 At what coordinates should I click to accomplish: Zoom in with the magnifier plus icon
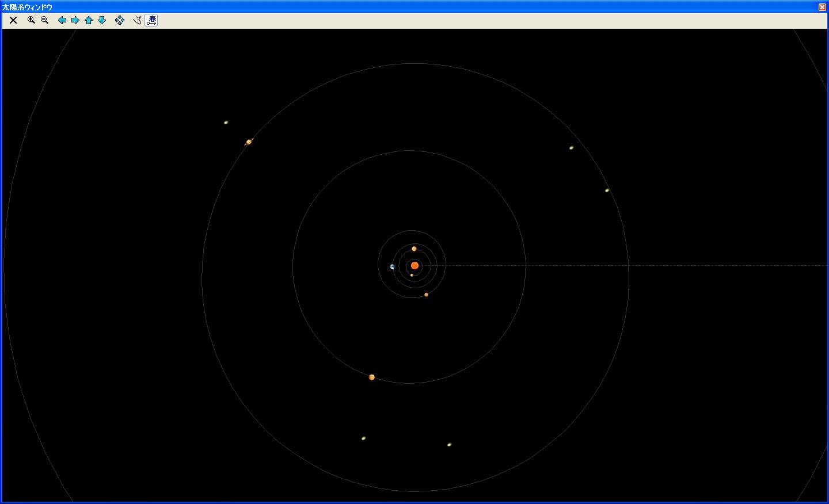click(x=31, y=20)
